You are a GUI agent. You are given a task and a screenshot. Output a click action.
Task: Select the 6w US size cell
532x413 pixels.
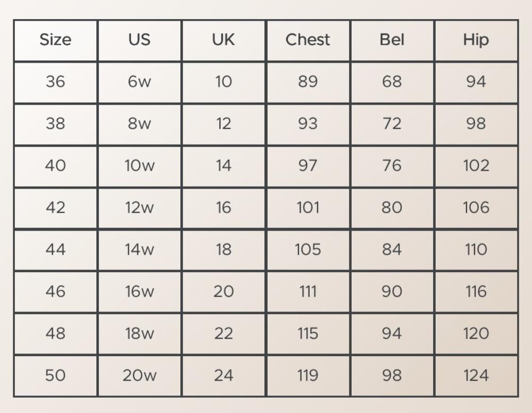(139, 82)
